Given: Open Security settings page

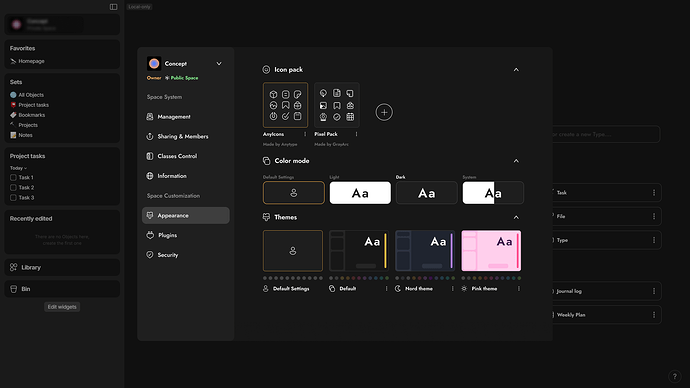Looking at the screenshot, I should (x=186, y=255).
